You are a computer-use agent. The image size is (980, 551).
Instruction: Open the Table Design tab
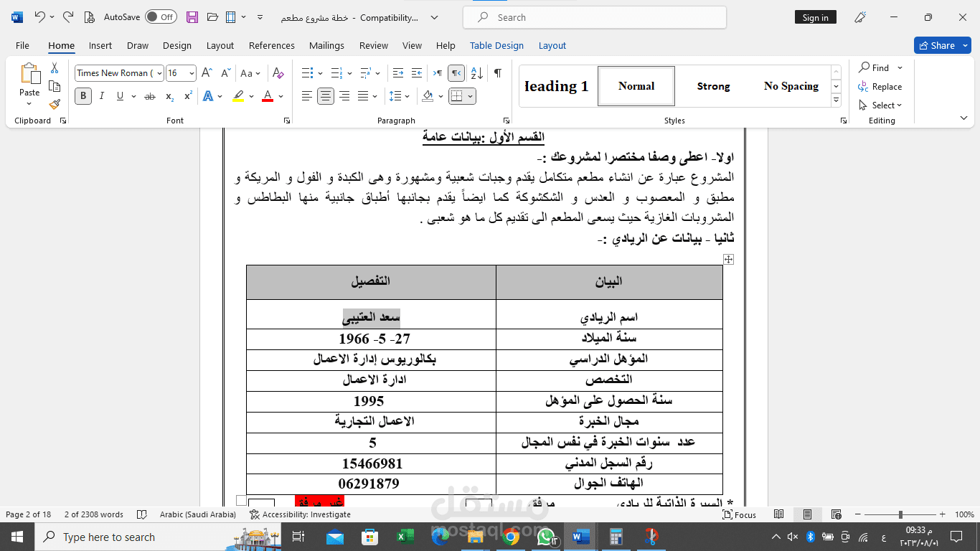[x=496, y=45]
